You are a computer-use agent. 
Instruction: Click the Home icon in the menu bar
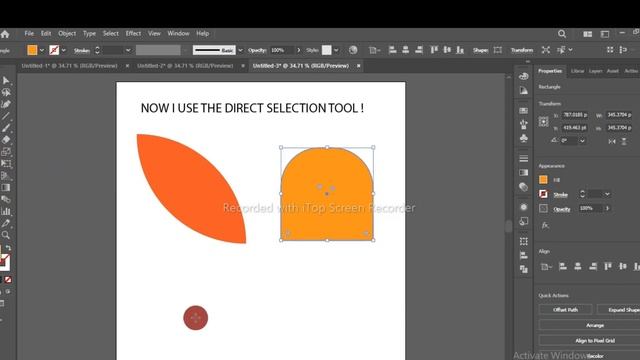pos(5,34)
